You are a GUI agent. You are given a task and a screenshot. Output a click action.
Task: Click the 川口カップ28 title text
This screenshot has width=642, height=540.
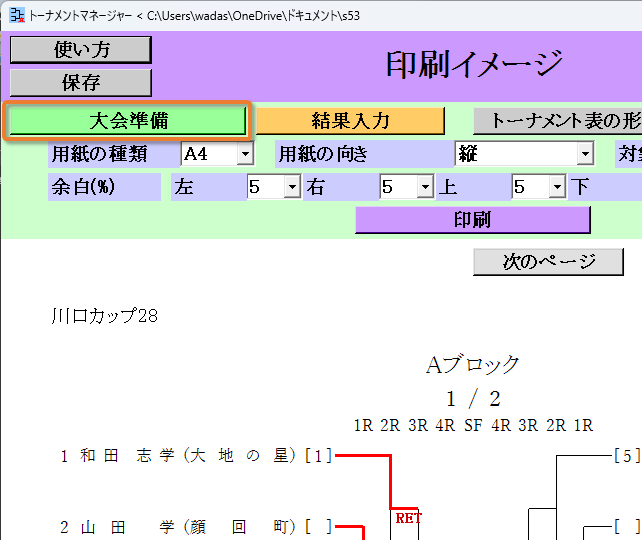(105, 316)
